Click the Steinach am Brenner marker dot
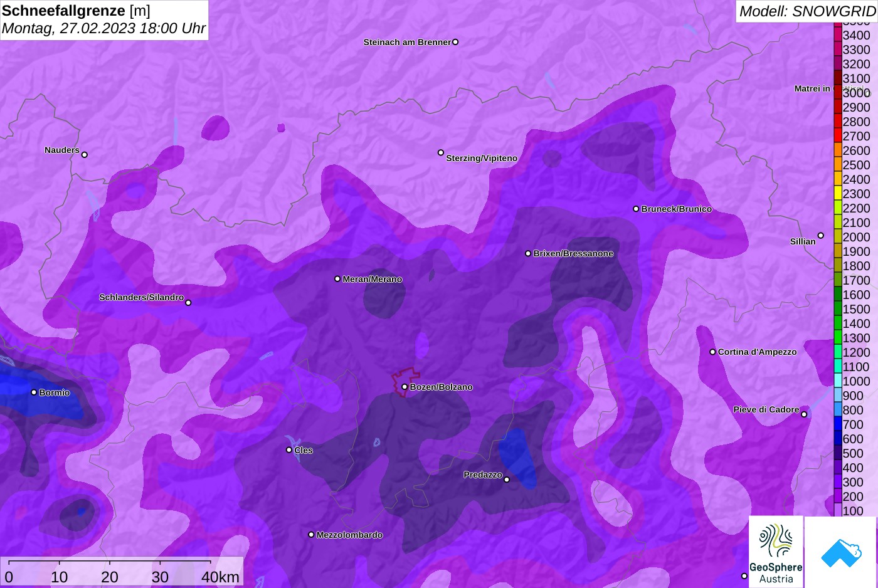This screenshot has height=588, width=878. coord(455,42)
